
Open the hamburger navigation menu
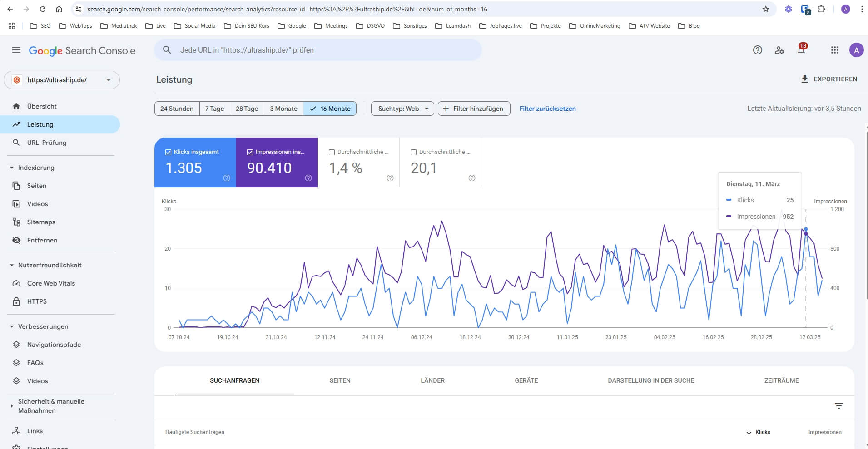[16, 50]
